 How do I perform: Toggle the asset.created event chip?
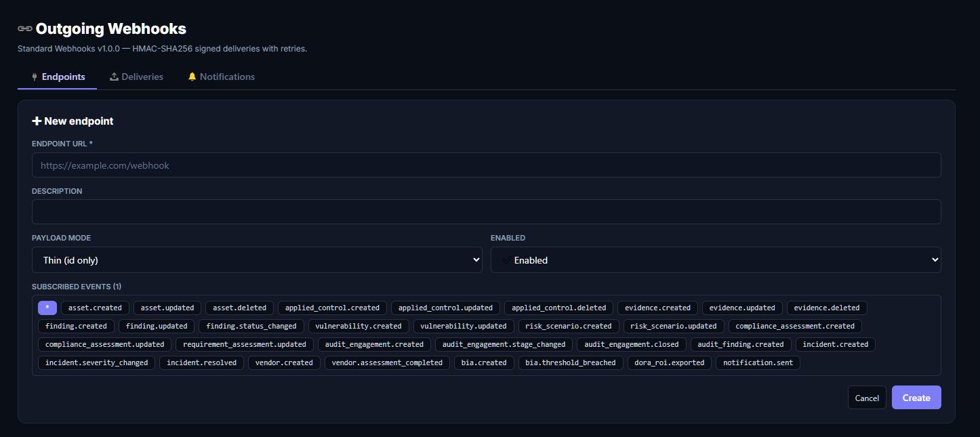point(96,308)
